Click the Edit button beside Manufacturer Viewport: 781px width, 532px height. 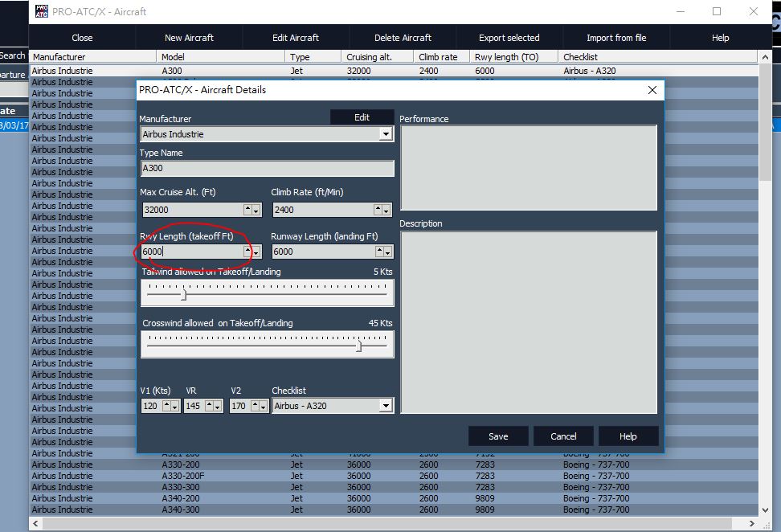pos(362,117)
